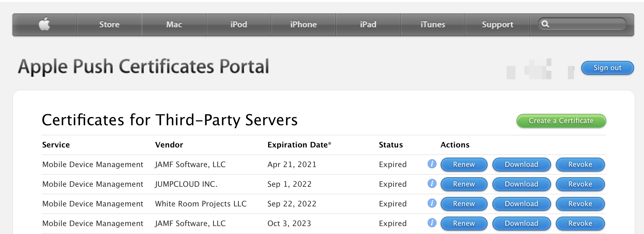Open the Store menu item
The image size is (644, 234).
(109, 24)
